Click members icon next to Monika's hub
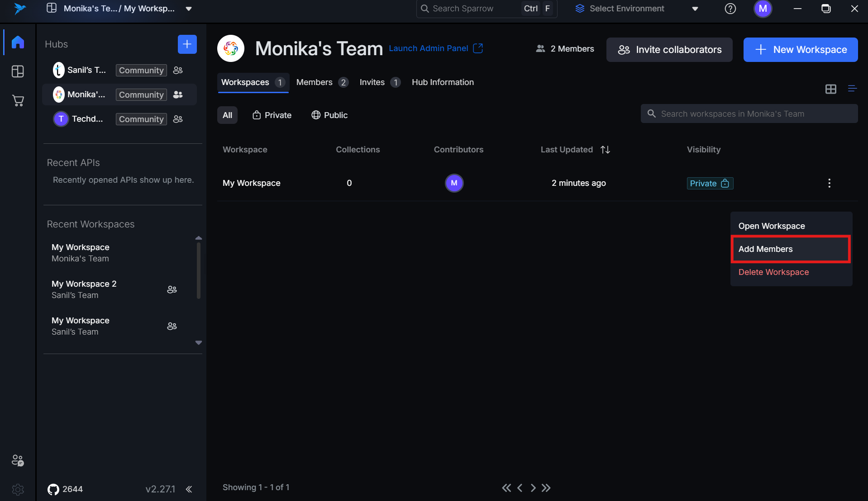Viewport: 868px width, 501px height. coord(178,95)
